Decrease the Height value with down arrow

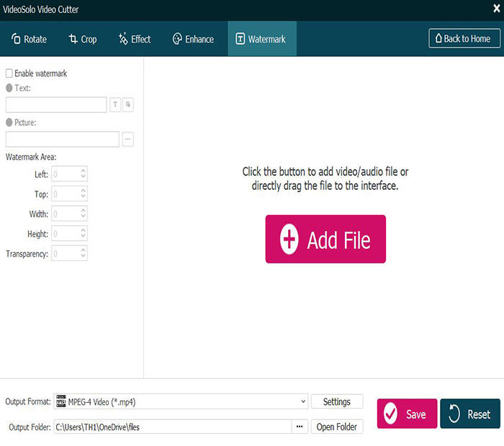pos(84,237)
